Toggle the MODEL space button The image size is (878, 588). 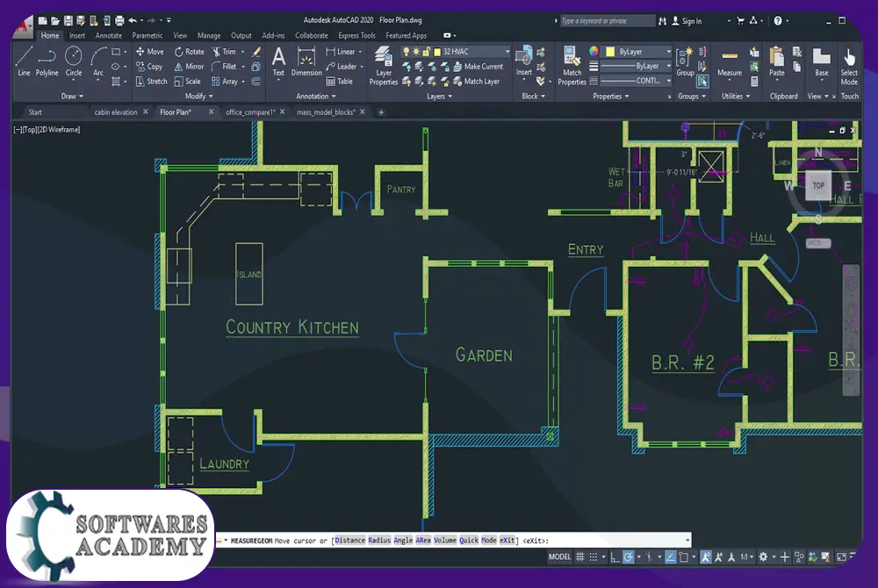tap(559, 556)
